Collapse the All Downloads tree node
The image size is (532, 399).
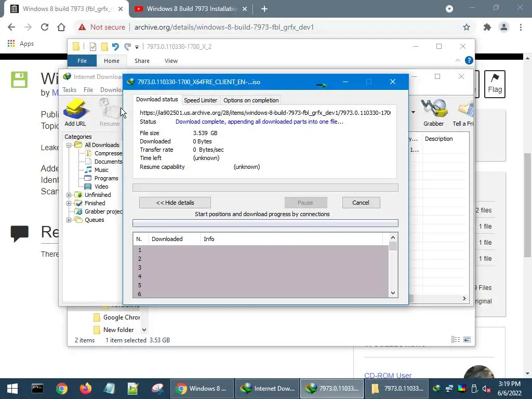tap(69, 145)
